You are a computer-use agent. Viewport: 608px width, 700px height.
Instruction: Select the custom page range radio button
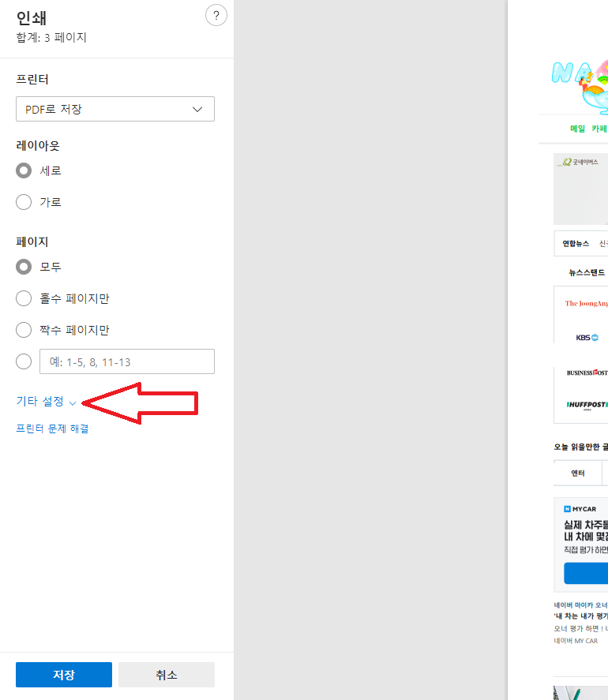(x=24, y=361)
